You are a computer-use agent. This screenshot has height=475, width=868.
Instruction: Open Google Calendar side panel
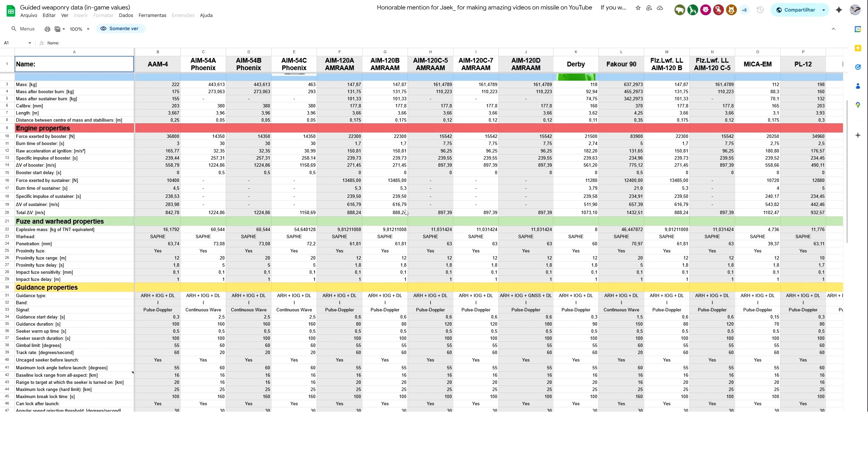(858, 29)
